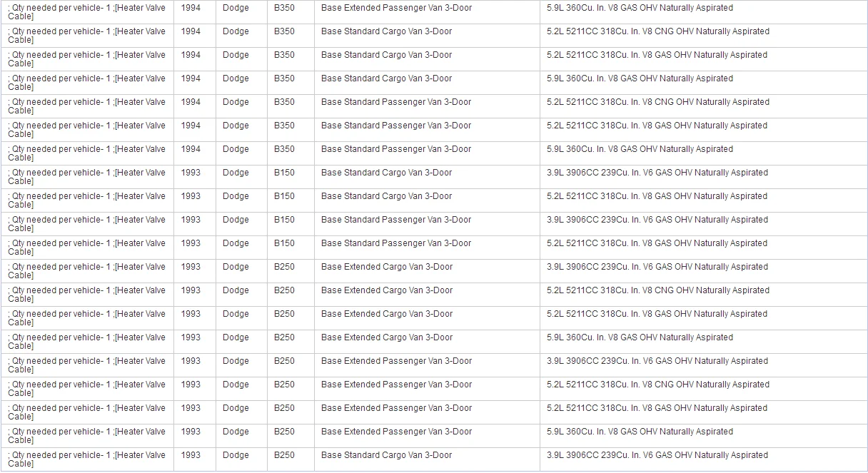Select 3.9L V6 engine for B250 Extended Cargo Van
This screenshot has width=868, height=473.
coord(657,267)
